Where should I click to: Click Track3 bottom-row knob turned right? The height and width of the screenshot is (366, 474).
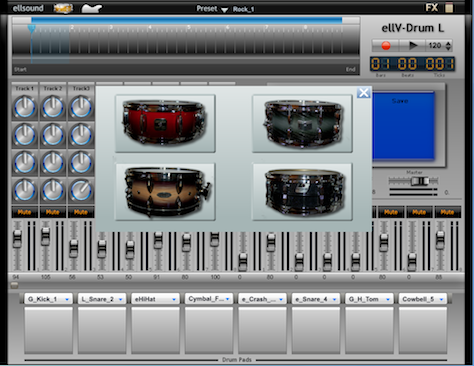point(81,191)
